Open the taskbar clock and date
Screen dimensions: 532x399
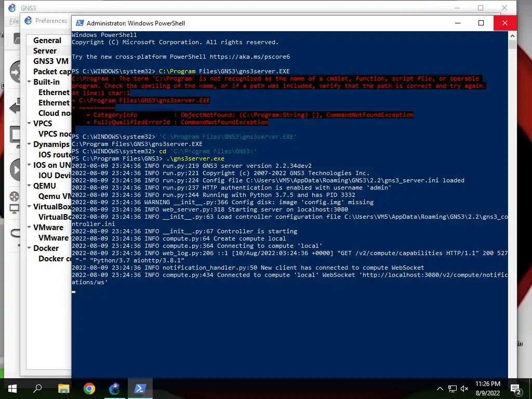pos(487,389)
